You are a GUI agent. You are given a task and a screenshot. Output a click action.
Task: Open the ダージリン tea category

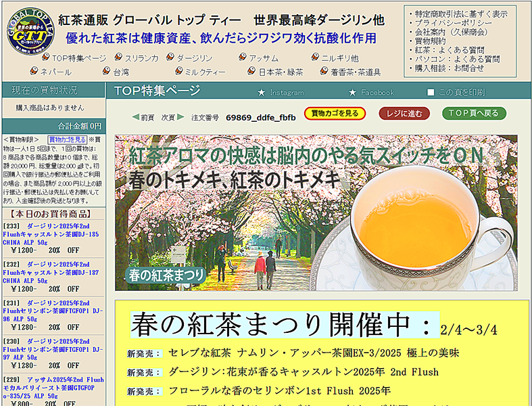[x=195, y=58]
